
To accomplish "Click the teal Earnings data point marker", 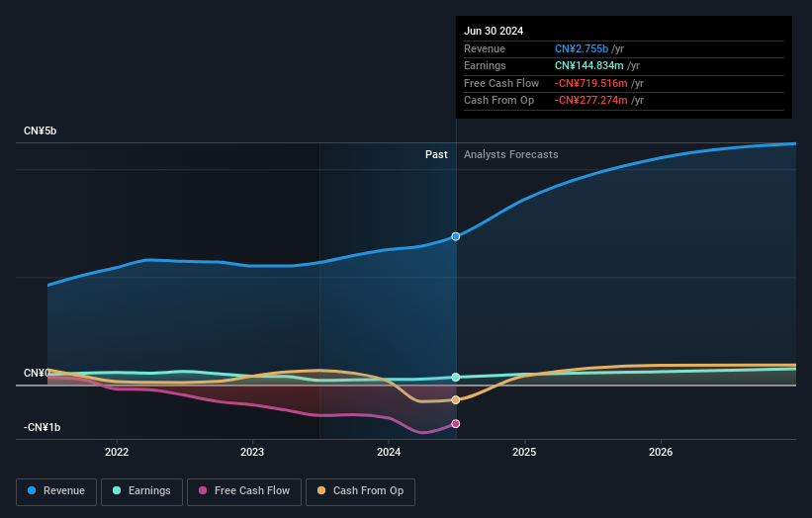I will 456,378.
